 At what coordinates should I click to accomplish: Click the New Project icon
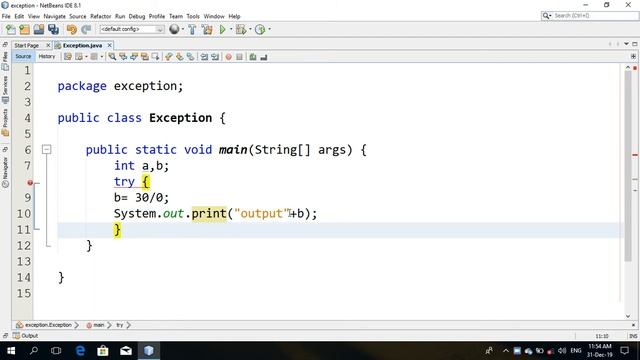pos(24,29)
